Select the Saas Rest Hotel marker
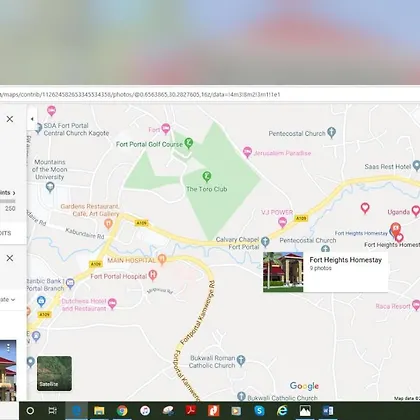This screenshot has width=420, height=420. pos(416,165)
